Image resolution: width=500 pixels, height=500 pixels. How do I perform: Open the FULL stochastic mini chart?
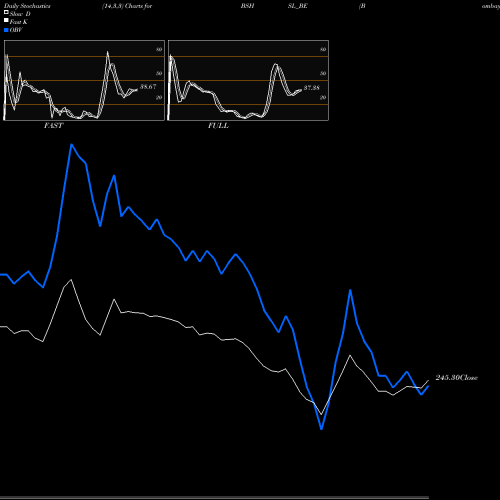248,80
